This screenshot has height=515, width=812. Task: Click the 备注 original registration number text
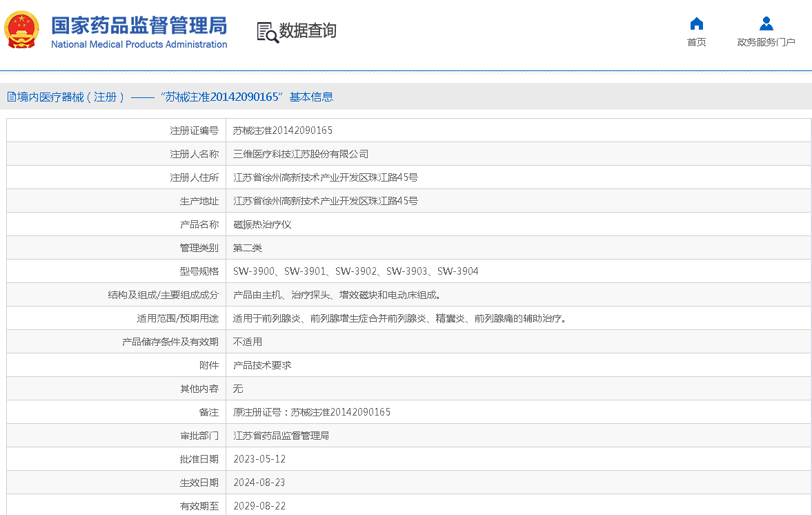(312, 412)
